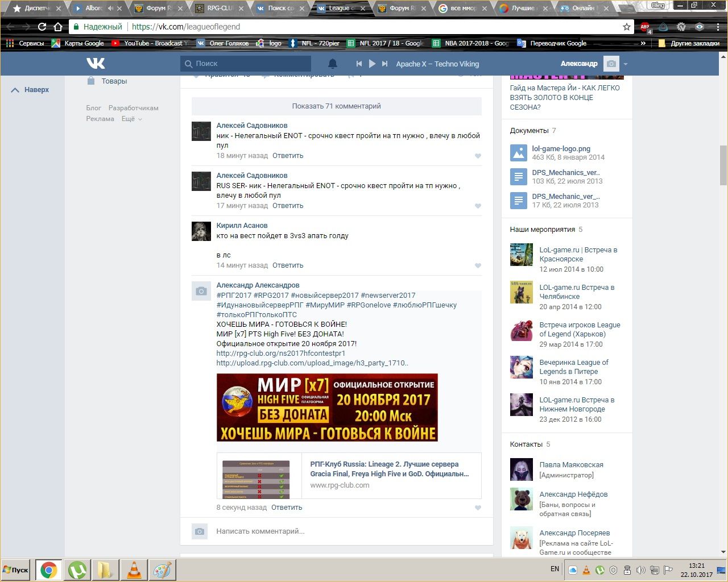Play the Apache X track
728x582 pixels.
pyautogui.click(x=372, y=64)
